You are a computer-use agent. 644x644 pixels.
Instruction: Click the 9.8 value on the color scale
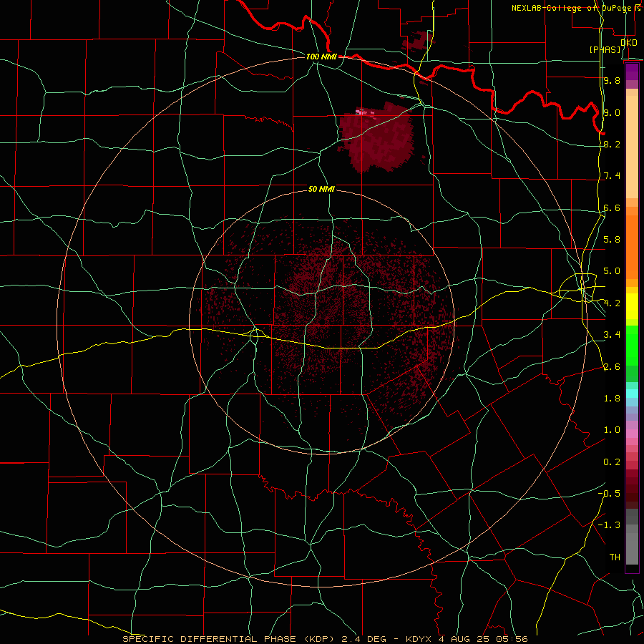coord(612,80)
